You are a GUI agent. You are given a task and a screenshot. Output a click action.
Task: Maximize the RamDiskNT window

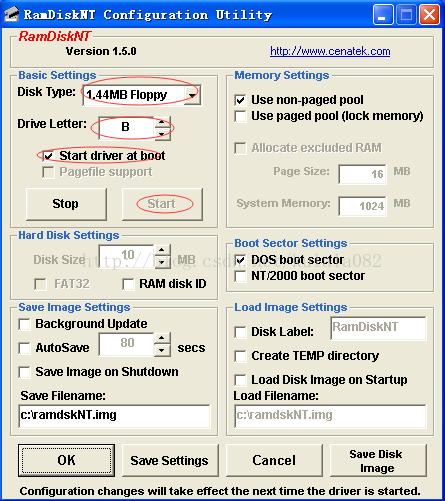(406, 15)
